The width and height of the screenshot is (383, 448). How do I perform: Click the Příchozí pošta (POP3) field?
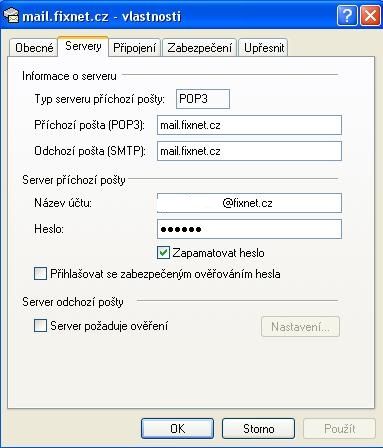tap(249, 125)
